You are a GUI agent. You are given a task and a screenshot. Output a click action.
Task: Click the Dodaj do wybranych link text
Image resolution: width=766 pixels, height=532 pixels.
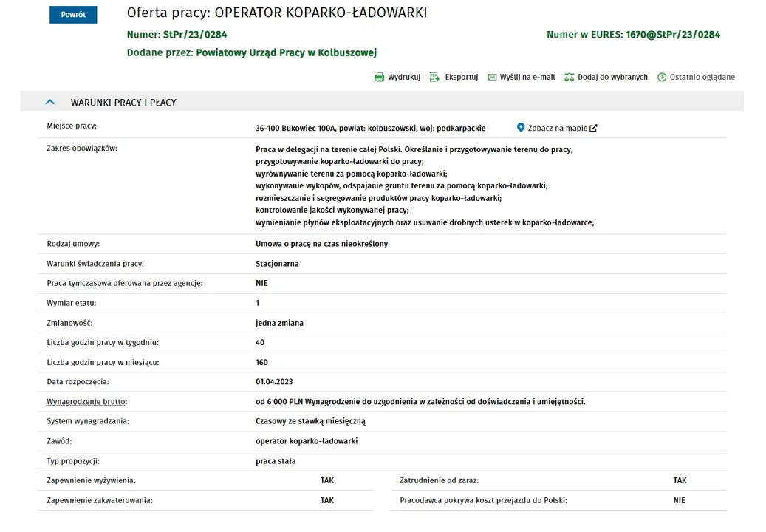click(x=612, y=77)
